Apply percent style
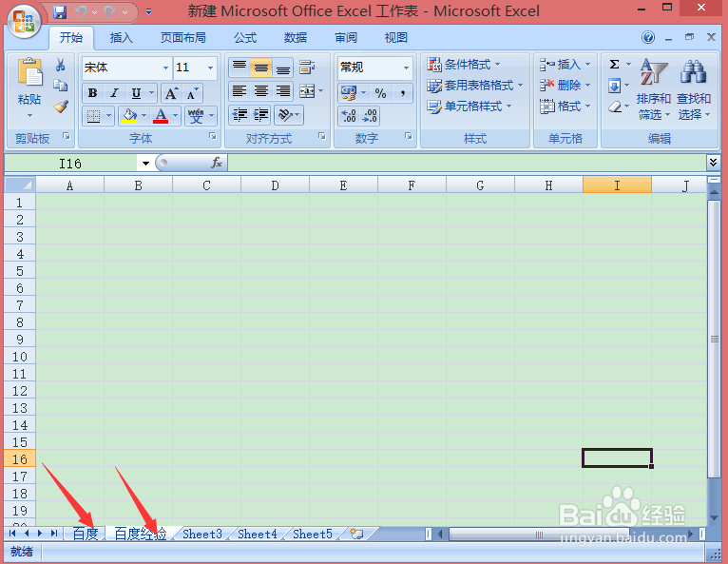728x564 pixels. pos(380,93)
